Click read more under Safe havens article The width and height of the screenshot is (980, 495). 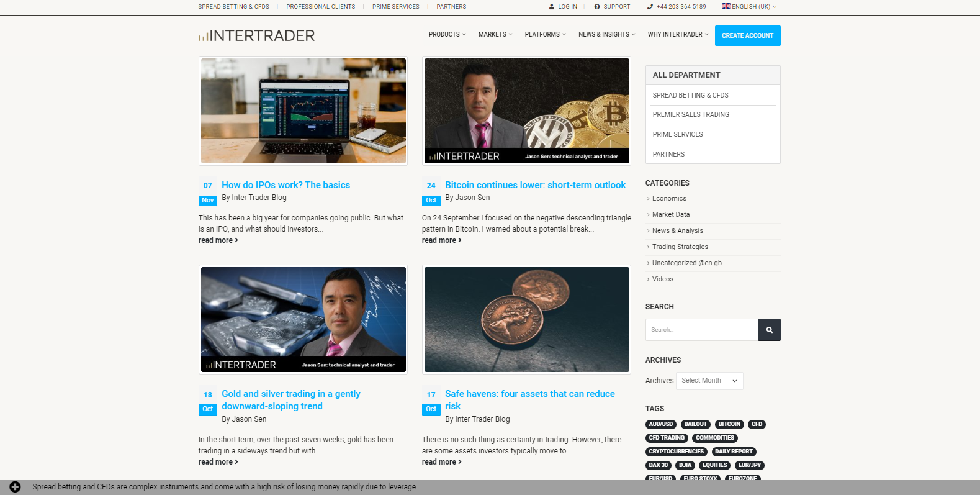[x=441, y=462]
